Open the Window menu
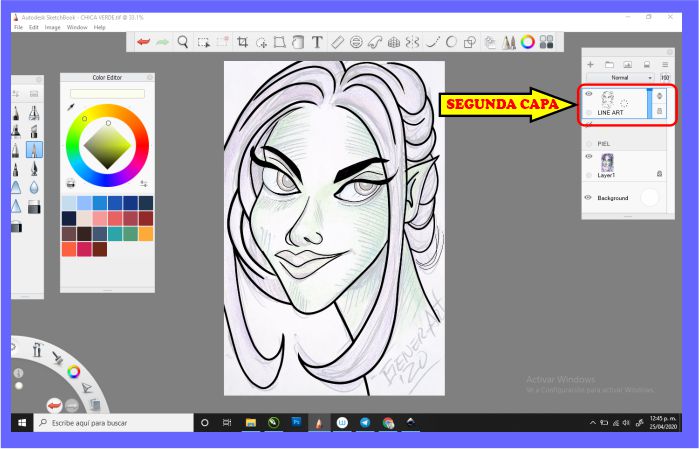The width and height of the screenshot is (699, 449). point(77,27)
